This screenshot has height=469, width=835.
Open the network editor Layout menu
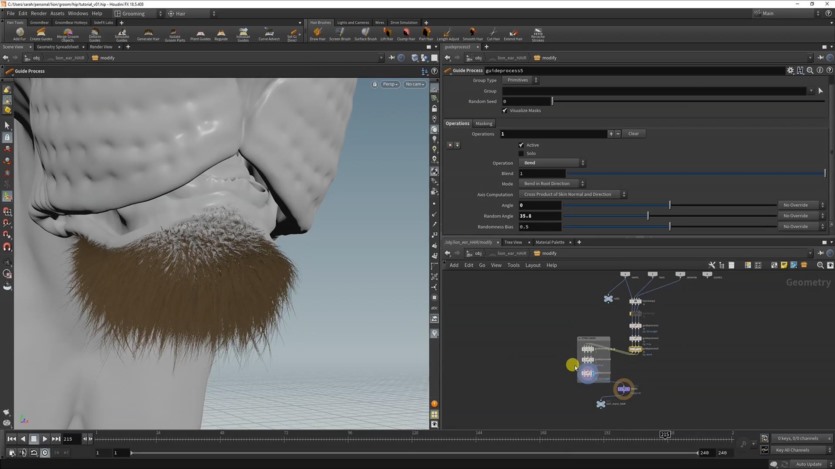533,265
